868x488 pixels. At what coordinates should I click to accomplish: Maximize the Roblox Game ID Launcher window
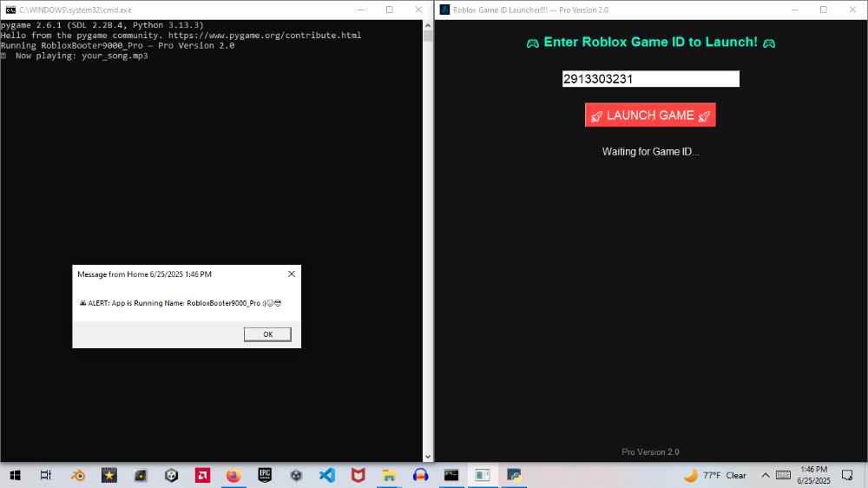pyautogui.click(x=823, y=10)
